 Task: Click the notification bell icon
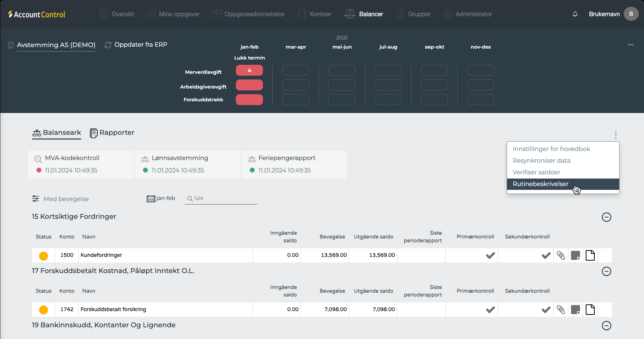575,14
